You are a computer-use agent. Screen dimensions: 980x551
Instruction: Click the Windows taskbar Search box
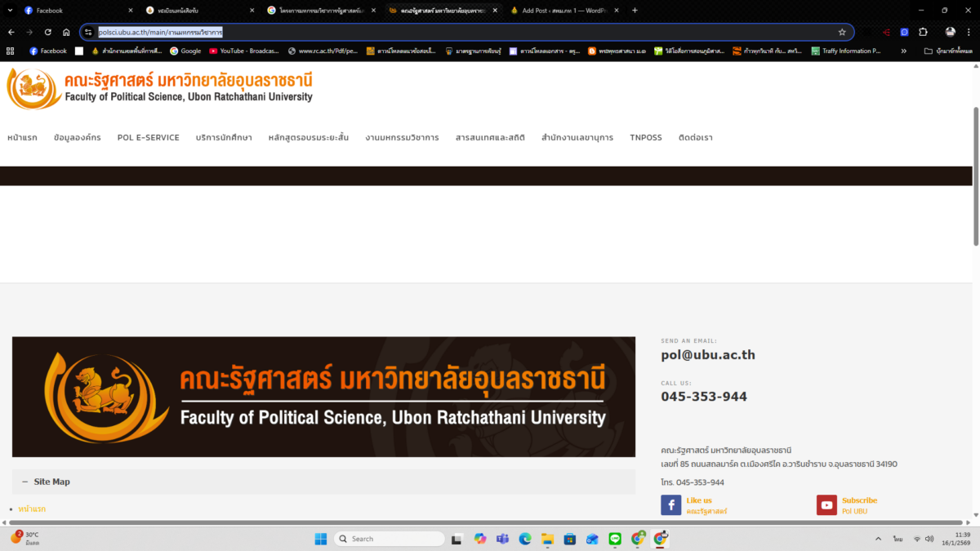coord(390,539)
